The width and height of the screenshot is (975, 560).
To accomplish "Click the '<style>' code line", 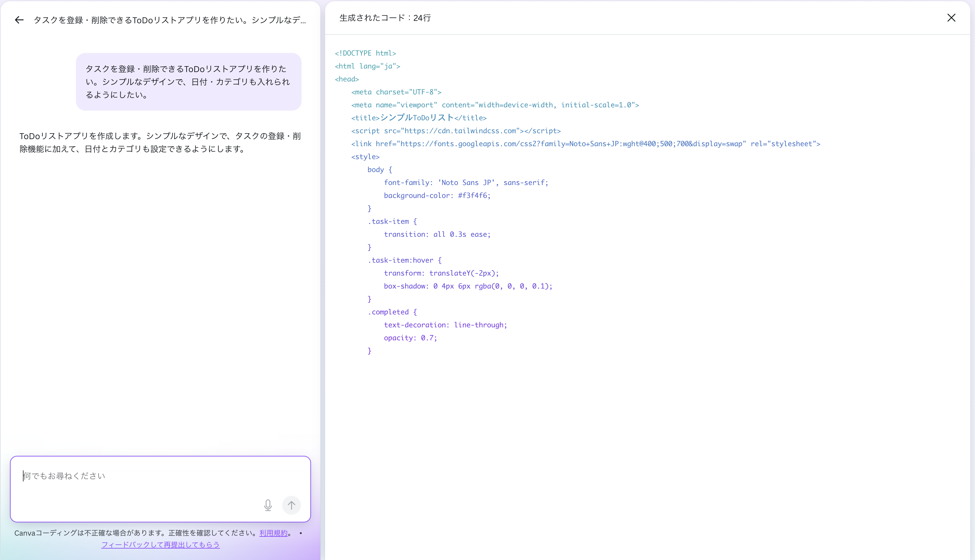I will coord(365,156).
